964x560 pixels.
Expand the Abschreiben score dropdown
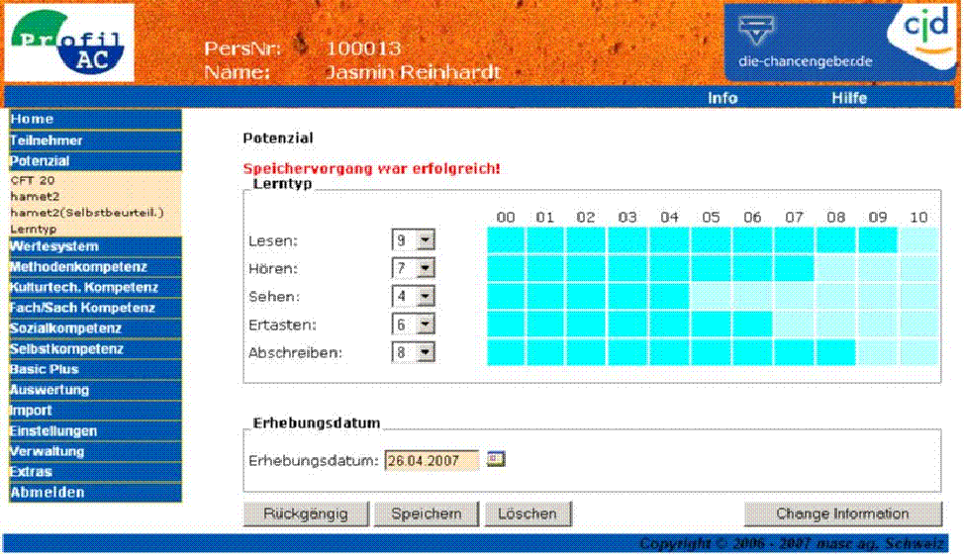(426, 351)
